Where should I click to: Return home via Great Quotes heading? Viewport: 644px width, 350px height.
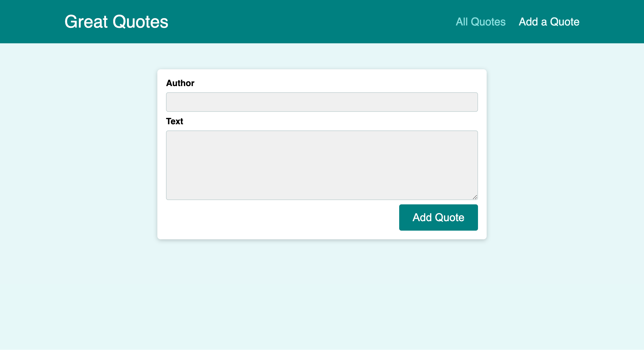click(116, 22)
